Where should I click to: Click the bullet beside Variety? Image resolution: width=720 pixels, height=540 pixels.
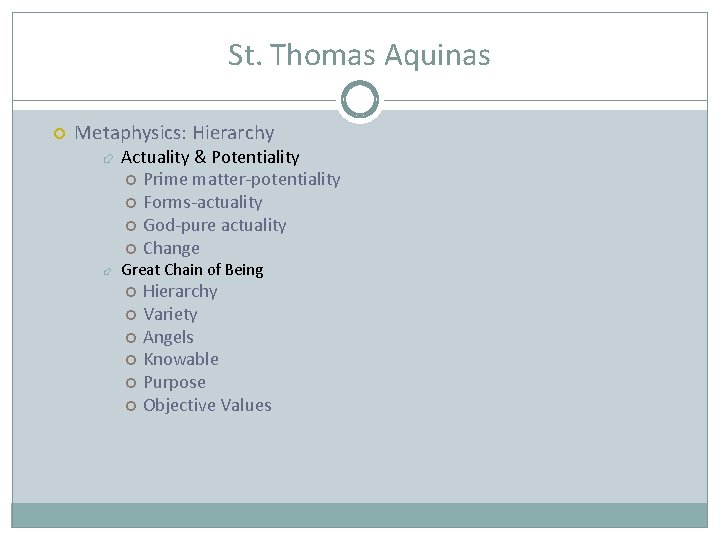tap(132, 315)
